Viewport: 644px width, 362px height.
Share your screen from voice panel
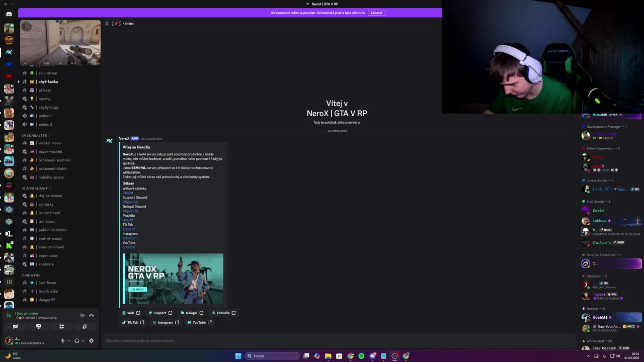click(x=38, y=326)
